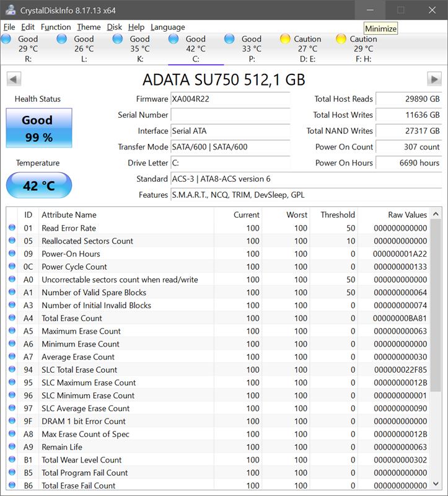Image resolution: width=448 pixels, height=496 pixels.
Task: Go to next disk with right arrow
Action: (434, 79)
